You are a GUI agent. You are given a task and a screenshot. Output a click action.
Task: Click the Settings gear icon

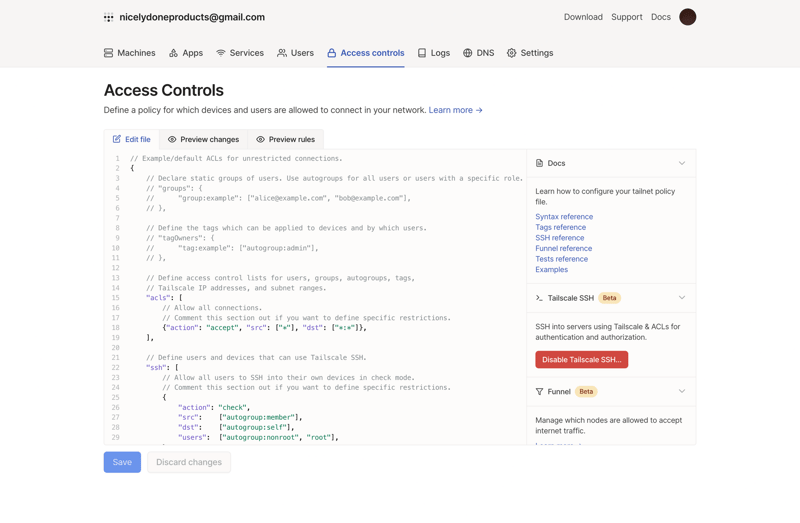pyautogui.click(x=512, y=53)
